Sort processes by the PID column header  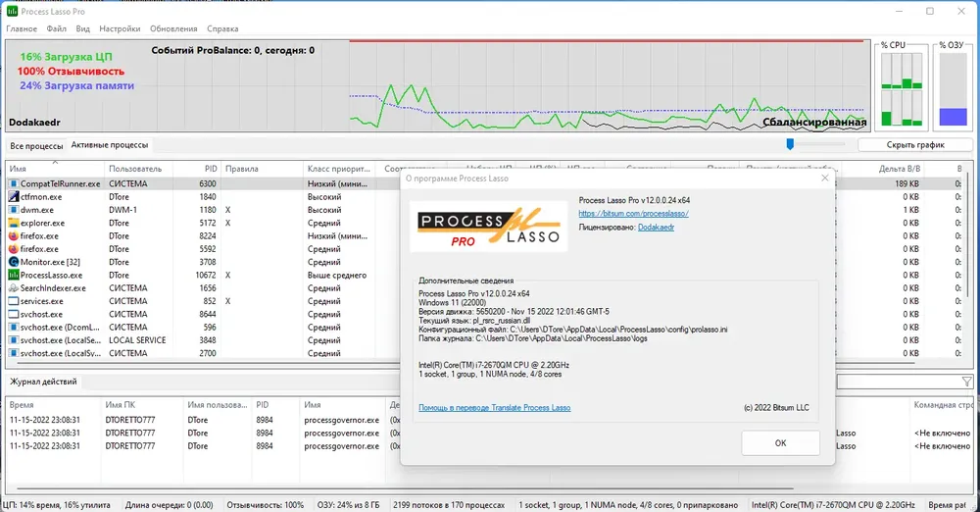(211, 169)
